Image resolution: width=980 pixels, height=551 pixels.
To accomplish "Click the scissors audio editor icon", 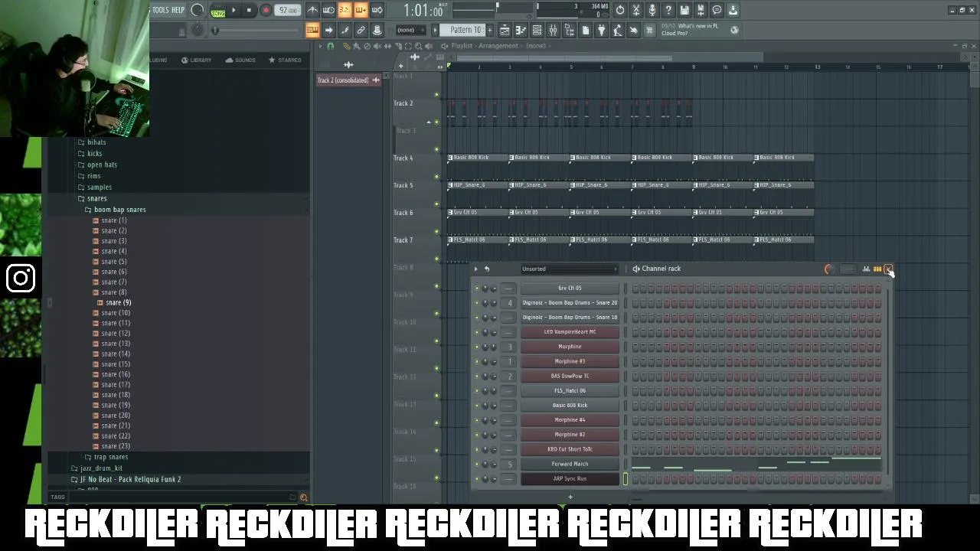I will pos(635,10).
